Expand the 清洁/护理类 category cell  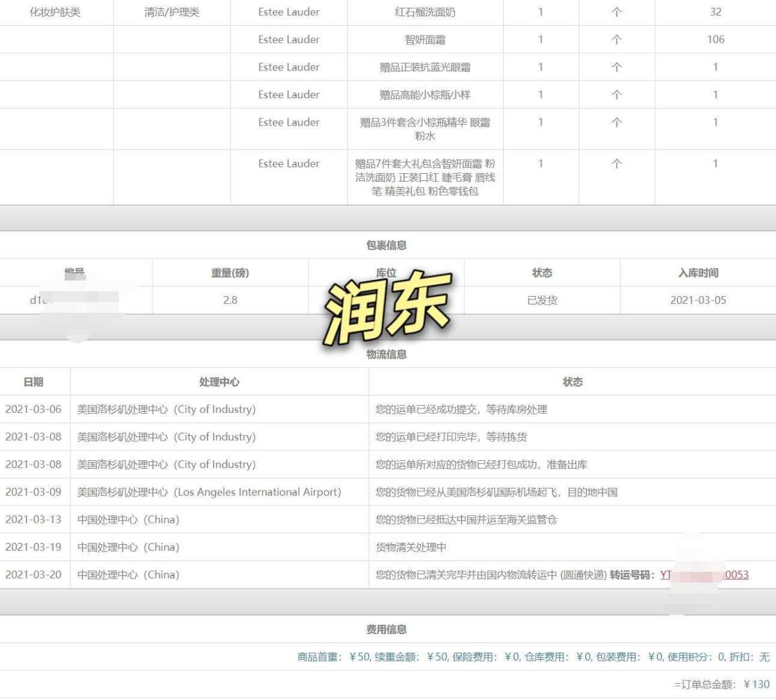point(172,12)
